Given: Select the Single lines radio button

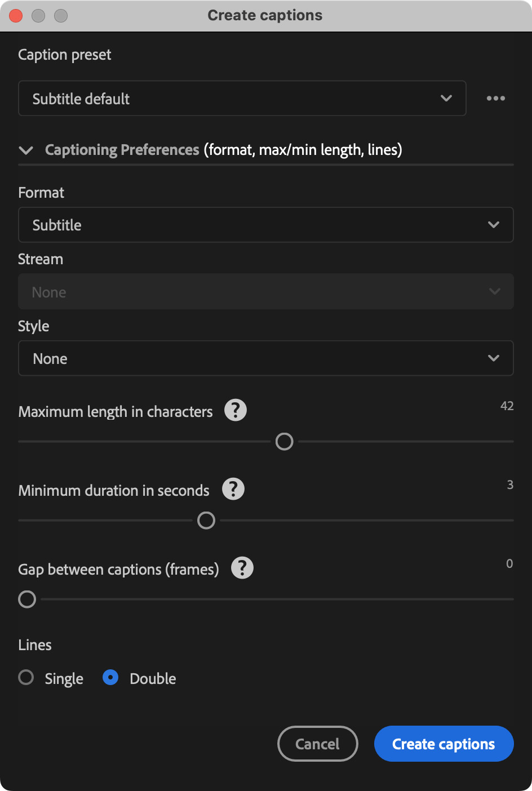Looking at the screenshot, I should (26, 677).
